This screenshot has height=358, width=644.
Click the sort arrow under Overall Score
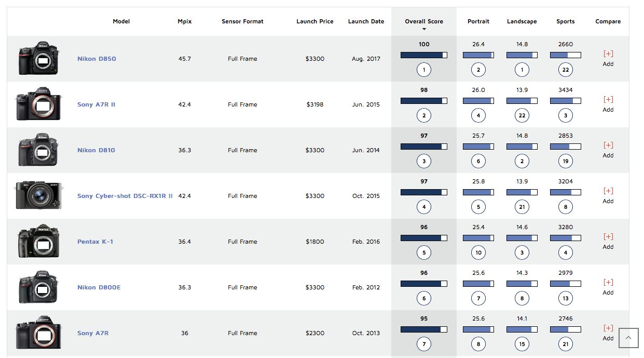[x=424, y=29]
